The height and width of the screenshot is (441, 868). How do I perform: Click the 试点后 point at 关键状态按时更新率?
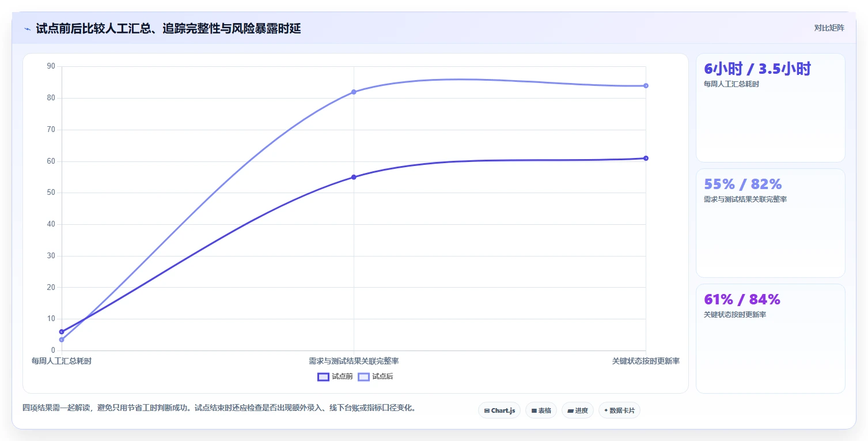coord(646,85)
